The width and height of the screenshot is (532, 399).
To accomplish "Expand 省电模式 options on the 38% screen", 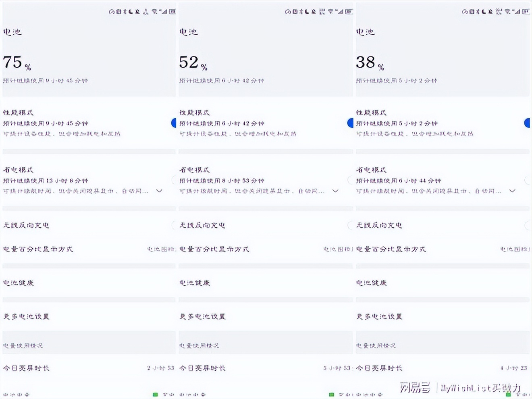I will (512, 191).
